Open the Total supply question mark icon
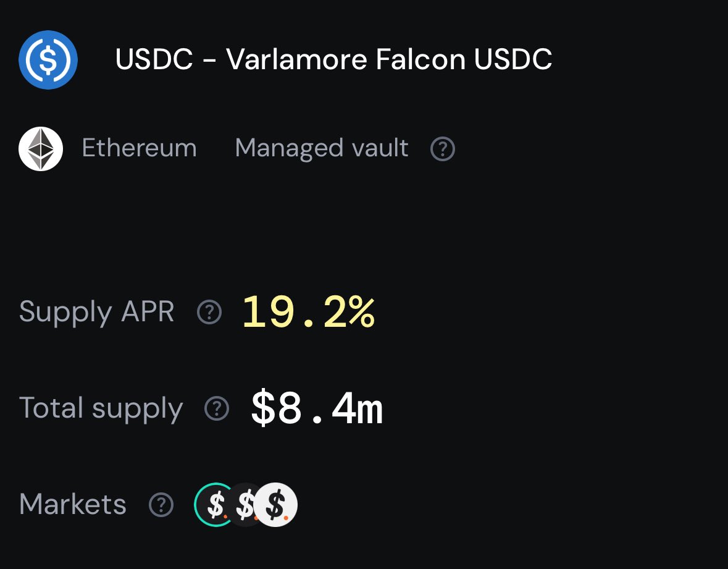 (x=217, y=409)
